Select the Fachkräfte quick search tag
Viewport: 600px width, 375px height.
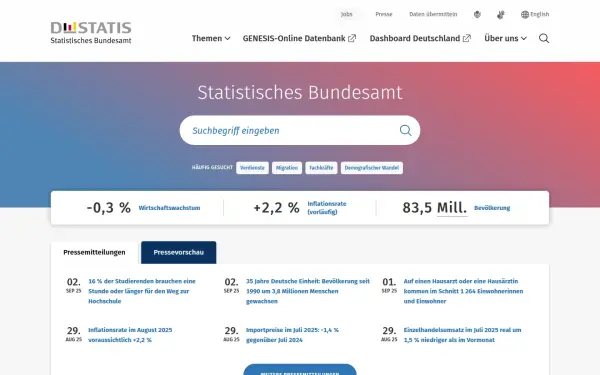pyautogui.click(x=321, y=168)
